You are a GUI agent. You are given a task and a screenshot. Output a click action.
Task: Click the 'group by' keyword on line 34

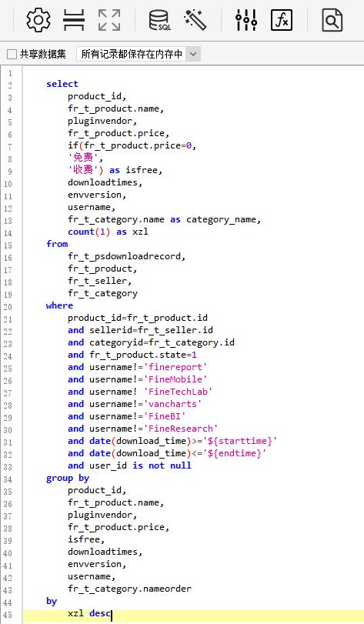tap(68, 479)
